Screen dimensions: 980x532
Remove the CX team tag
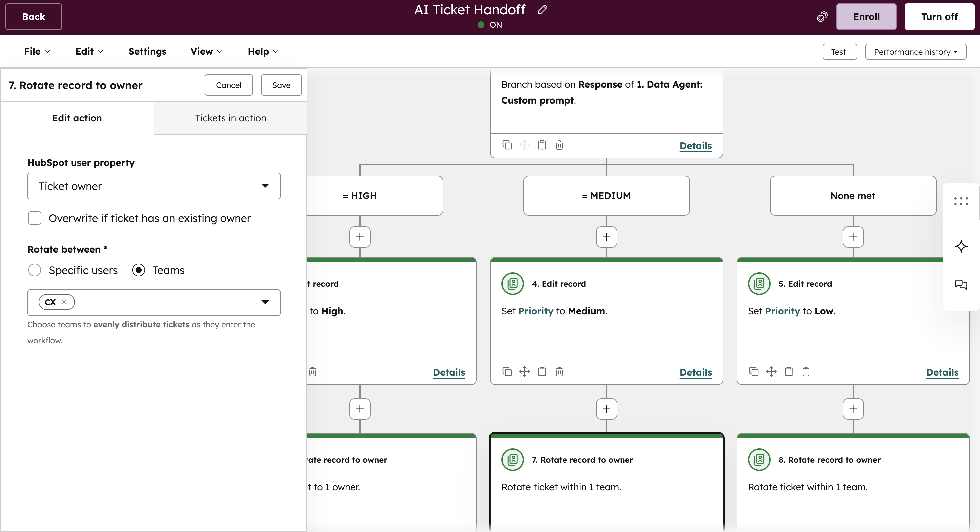[x=64, y=302]
